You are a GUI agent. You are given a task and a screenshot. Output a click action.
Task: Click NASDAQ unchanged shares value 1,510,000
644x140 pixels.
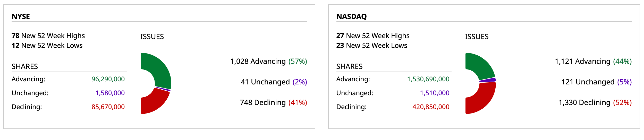[435, 93]
